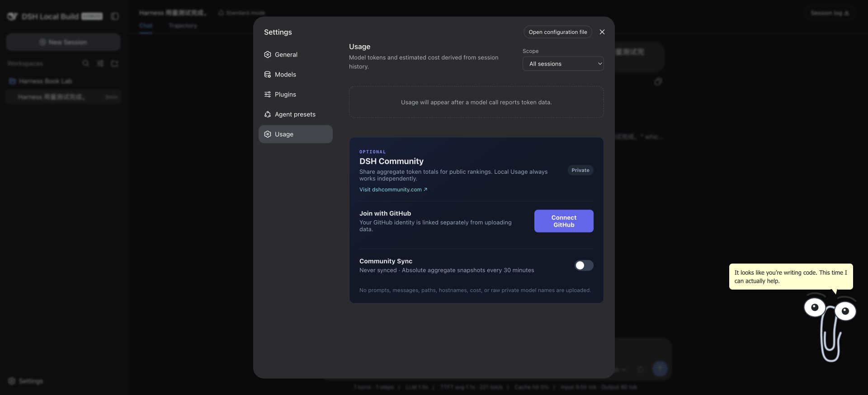Click the 'No prompts, messages, paths' privacy note
Screen dimensions: 868x395
pyautogui.click(x=475, y=290)
